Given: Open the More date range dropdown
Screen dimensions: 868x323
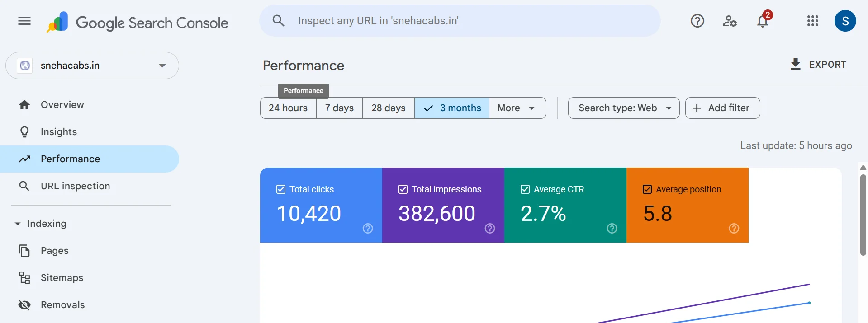Looking at the screenshot, I should tap(517, 108).
